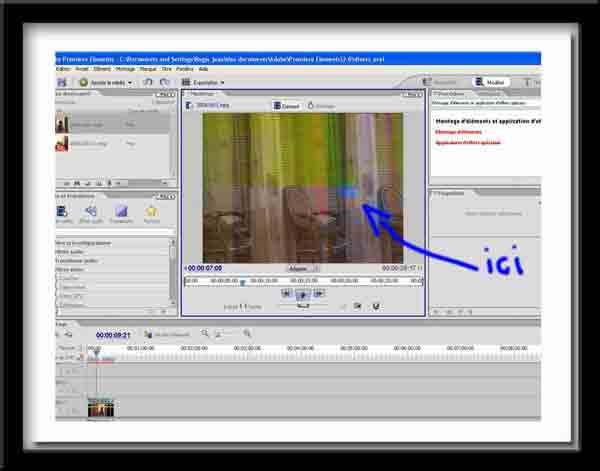Screen dimensions: 600x471
Task: Click the effects search input field
Action: (x=115, y=232)
